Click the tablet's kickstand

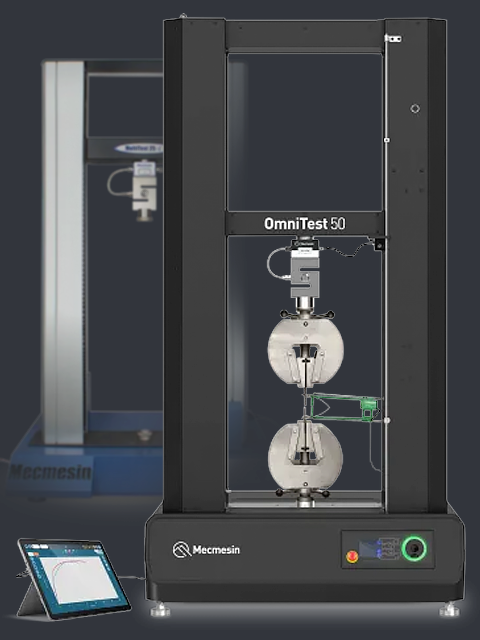(x=29, y=600)
